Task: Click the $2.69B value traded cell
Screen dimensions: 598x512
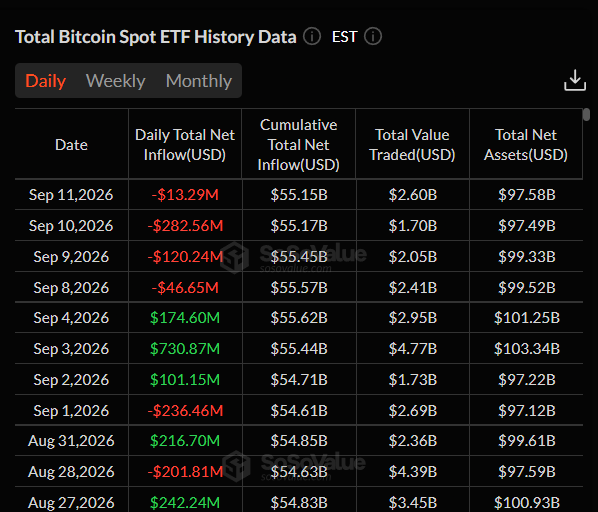Action: pyautogui.click(x=413, y=411)
